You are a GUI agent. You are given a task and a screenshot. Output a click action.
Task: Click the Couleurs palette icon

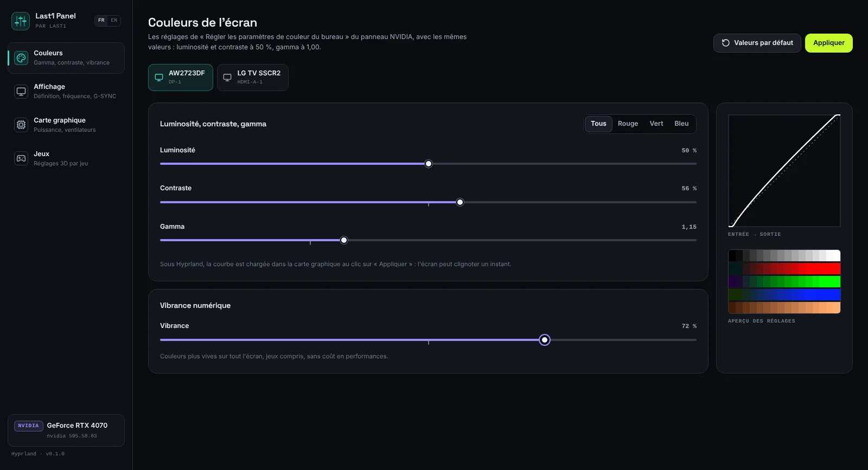(21, 58)
